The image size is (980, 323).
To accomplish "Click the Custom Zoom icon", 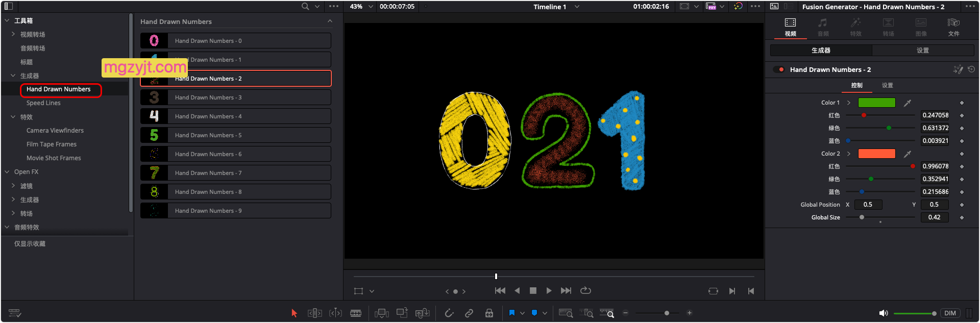I will [607, 313].
